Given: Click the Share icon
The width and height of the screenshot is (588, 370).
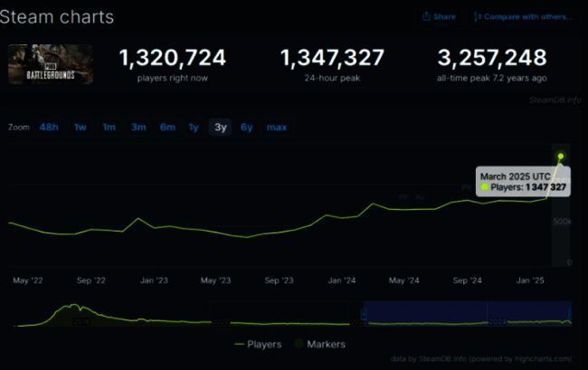Looking at the screenshot, I should pos(427,16).
